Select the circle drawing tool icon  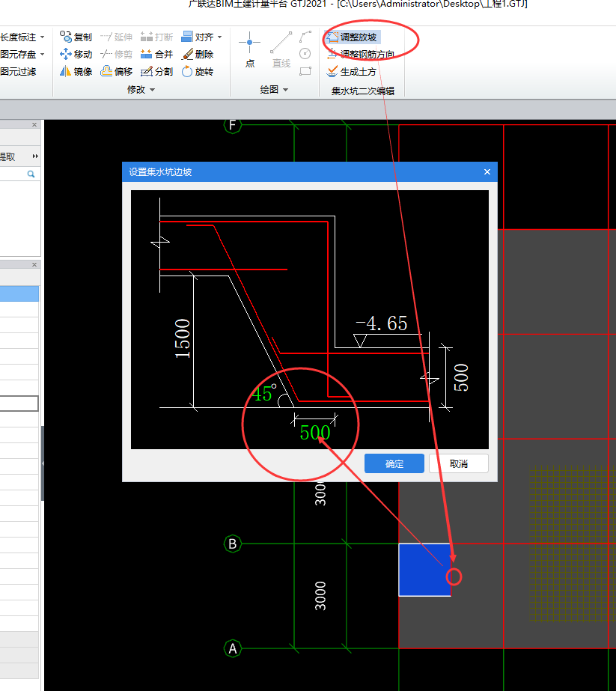(305, 54)
